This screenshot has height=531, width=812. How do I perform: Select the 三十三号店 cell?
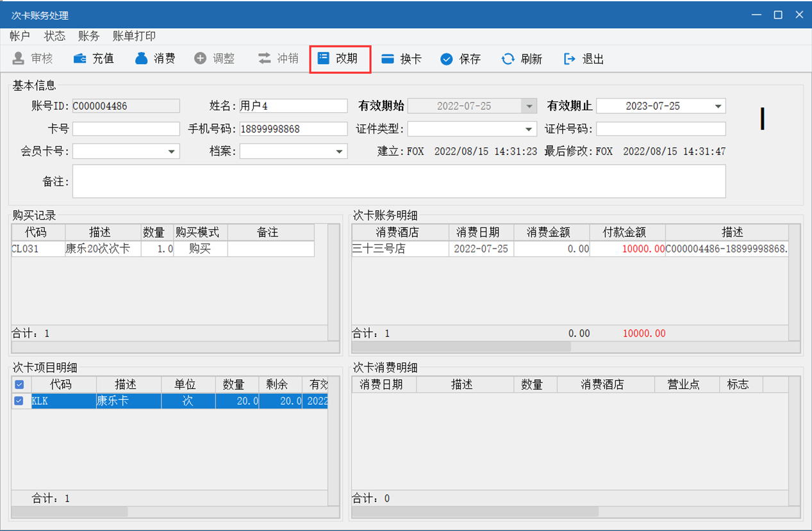coord(400,249)
